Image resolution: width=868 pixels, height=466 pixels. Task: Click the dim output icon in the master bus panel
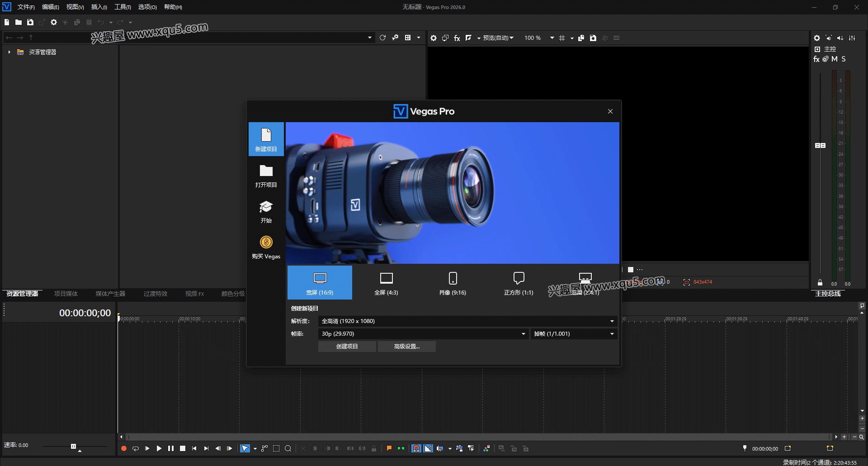(840, 38)
